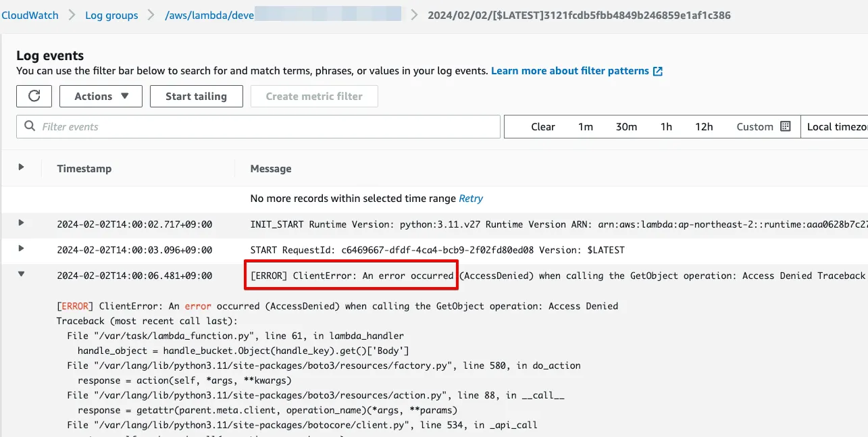
Task: Click the 14:00:03.096 timestamp cell
Action: click(134, 250)
